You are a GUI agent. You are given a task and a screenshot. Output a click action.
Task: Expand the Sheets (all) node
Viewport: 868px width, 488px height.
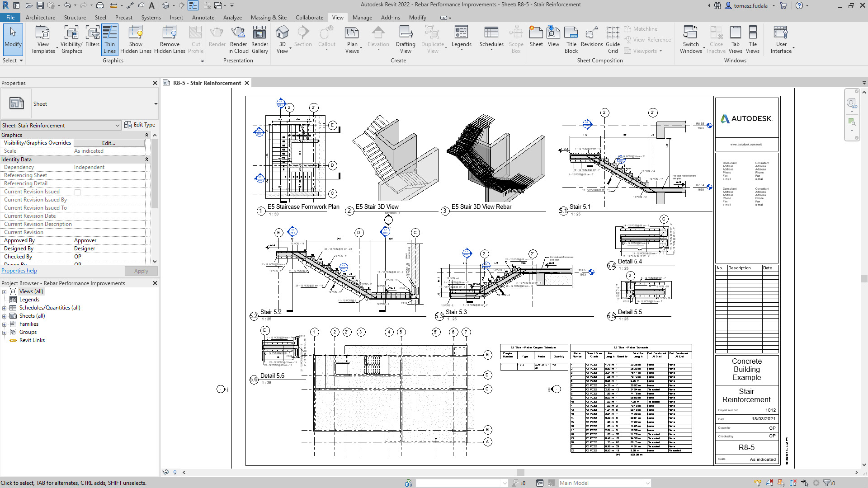(5, 316)
